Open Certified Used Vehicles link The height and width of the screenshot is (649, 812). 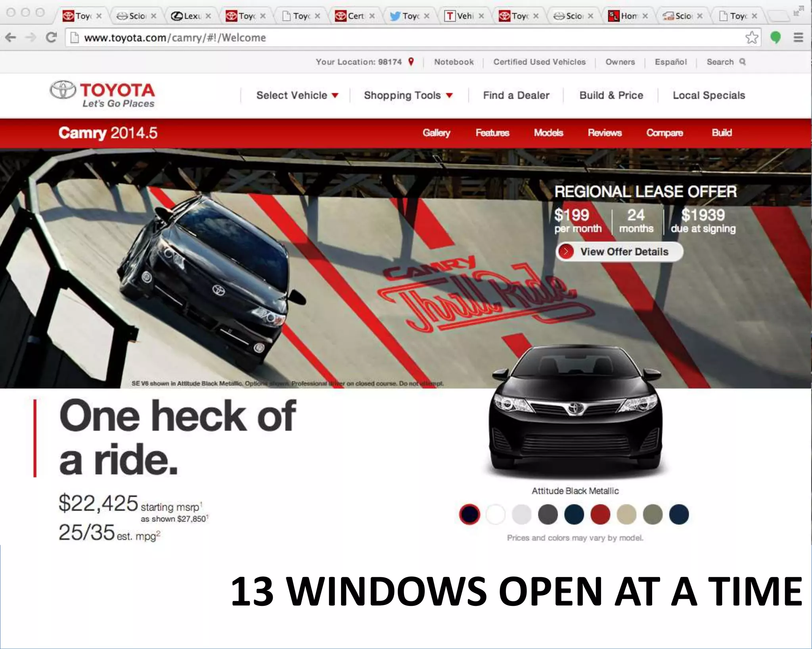pos(539,62)
